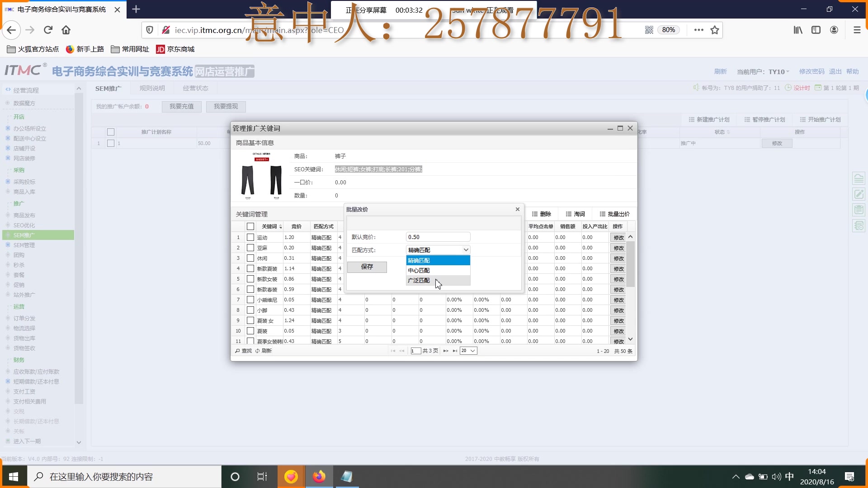Open Firefox hamburger menu
This screenshot has height=488, width=868.
coord(857,30)
